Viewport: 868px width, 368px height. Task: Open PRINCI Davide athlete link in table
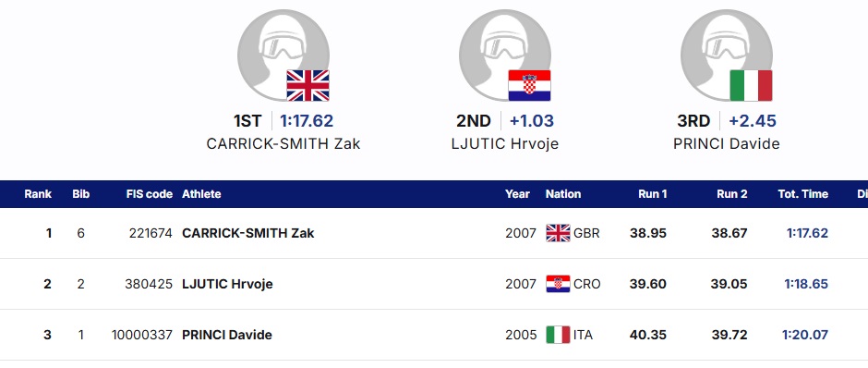227,336
